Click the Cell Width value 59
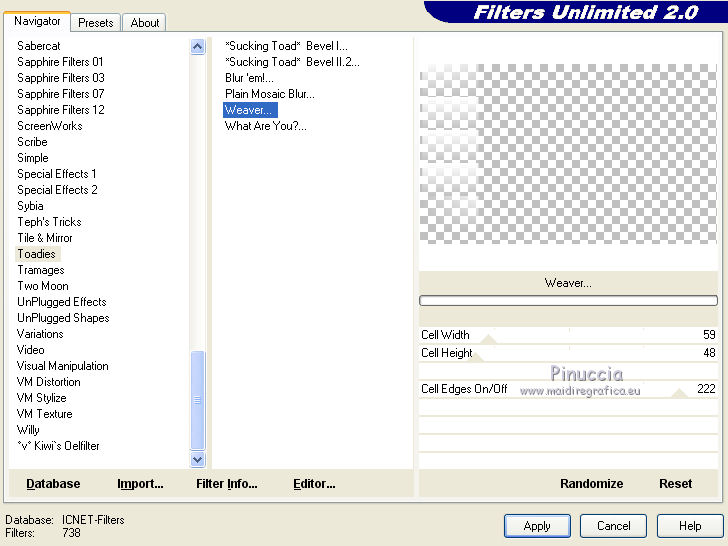This screenshot has height=546, width=728. (x=709, y=335)
